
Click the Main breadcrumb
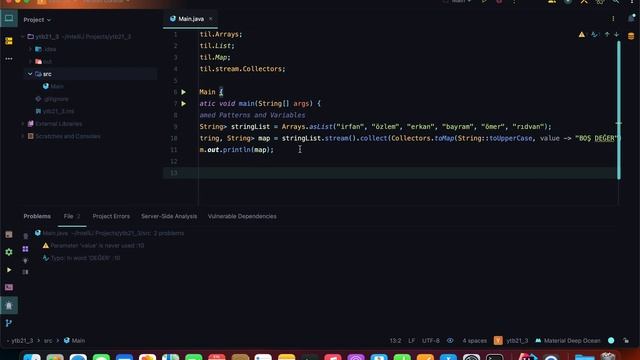74,340
